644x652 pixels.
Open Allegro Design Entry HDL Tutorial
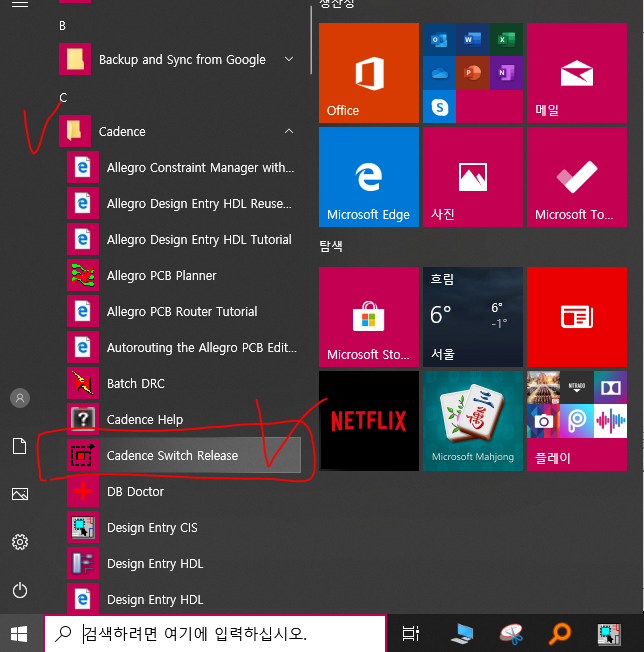(184, 239)
